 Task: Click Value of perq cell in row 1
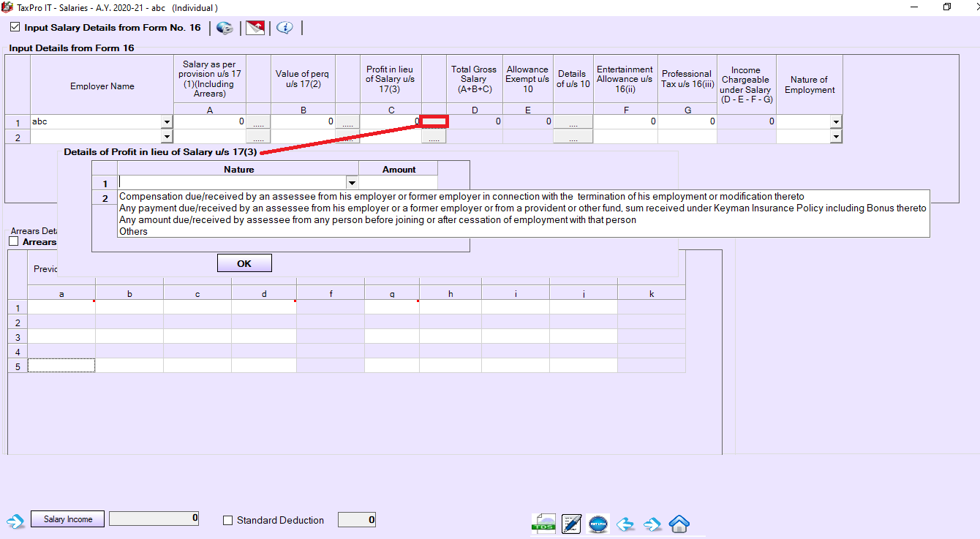(x=303, y=122)
